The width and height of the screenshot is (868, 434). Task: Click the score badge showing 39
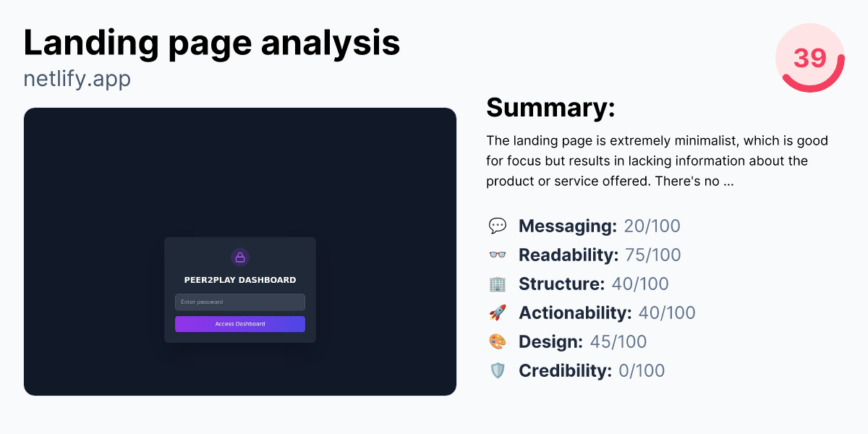tap(809, 58)
